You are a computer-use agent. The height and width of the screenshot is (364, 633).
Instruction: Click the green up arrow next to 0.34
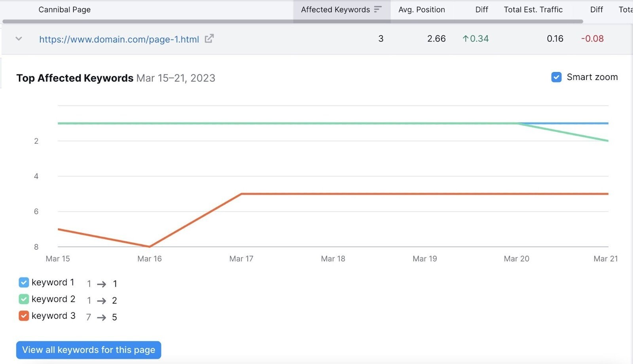[x=466, y=38]
